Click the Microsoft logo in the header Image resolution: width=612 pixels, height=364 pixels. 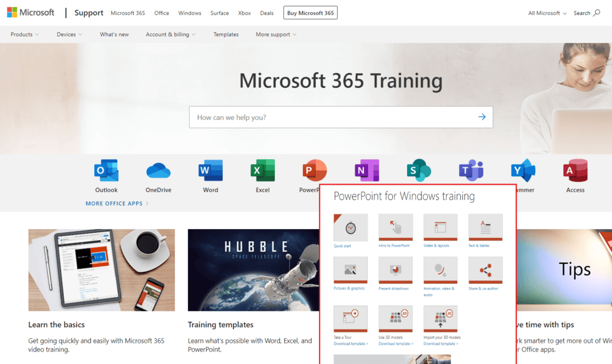point(31,12)
